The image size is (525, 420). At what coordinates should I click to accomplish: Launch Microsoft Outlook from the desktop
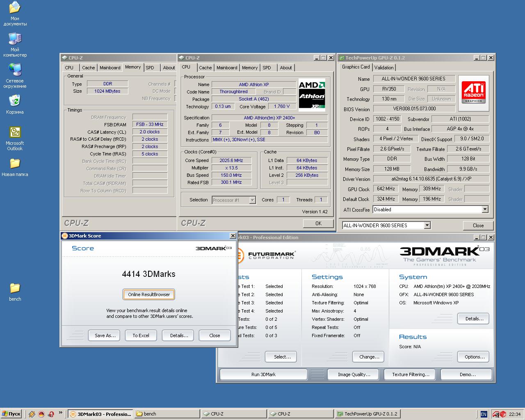[x=15, y=138]
